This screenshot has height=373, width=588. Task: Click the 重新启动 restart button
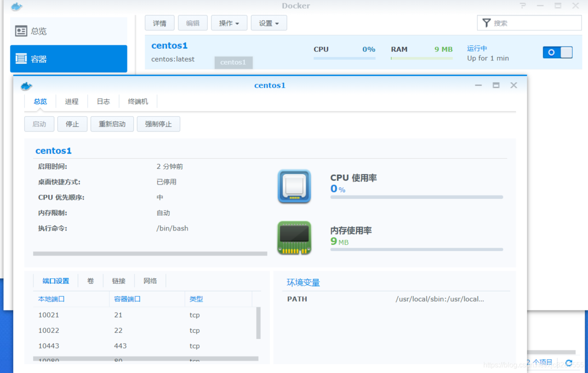tap(112, 124)
